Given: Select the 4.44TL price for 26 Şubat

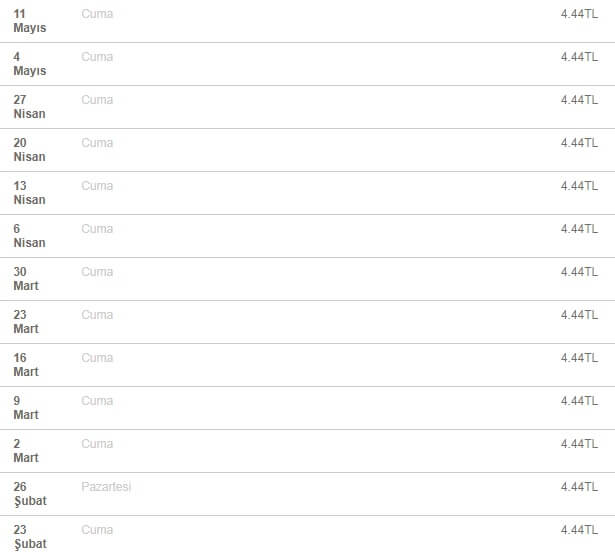Looking at the screenshot, I should (579, 487).
